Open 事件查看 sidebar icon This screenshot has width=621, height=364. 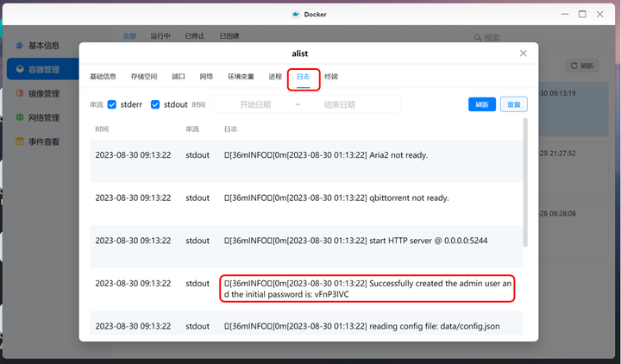tap(20, 141)
